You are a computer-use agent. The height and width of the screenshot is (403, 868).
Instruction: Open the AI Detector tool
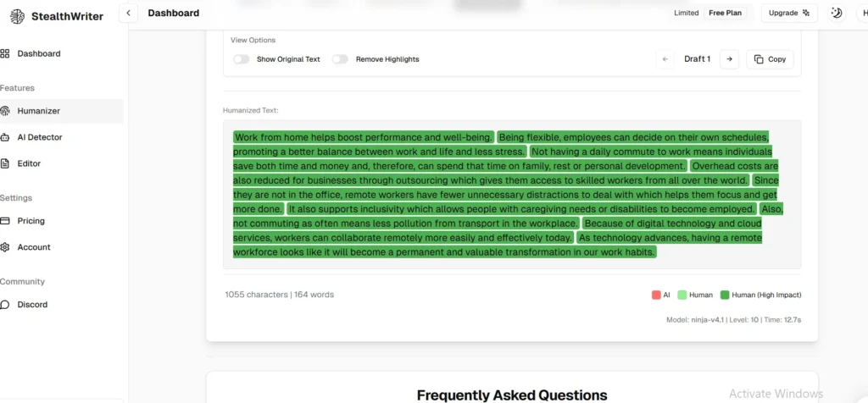pos(39,137)
